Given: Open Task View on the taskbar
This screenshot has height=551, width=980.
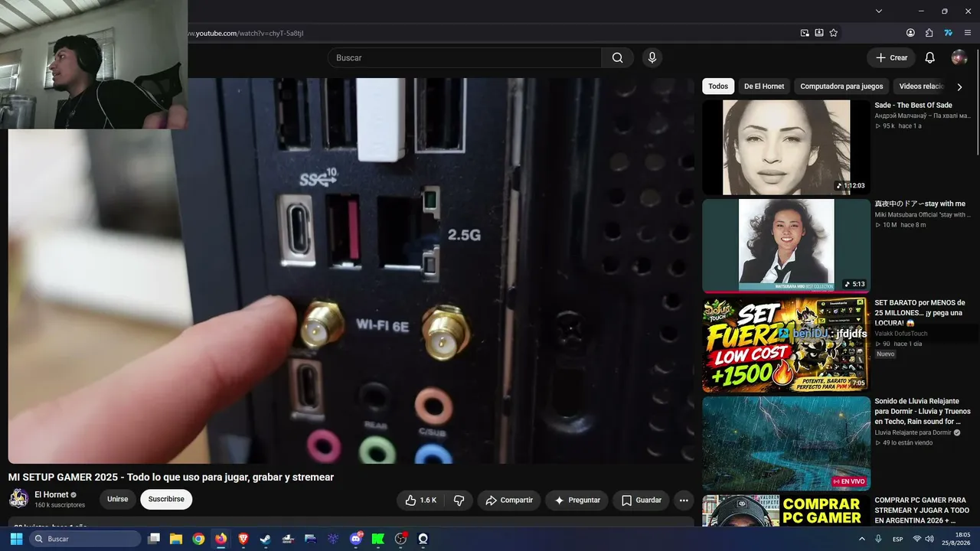Looking at the screenshot, I should coord(154,539).
